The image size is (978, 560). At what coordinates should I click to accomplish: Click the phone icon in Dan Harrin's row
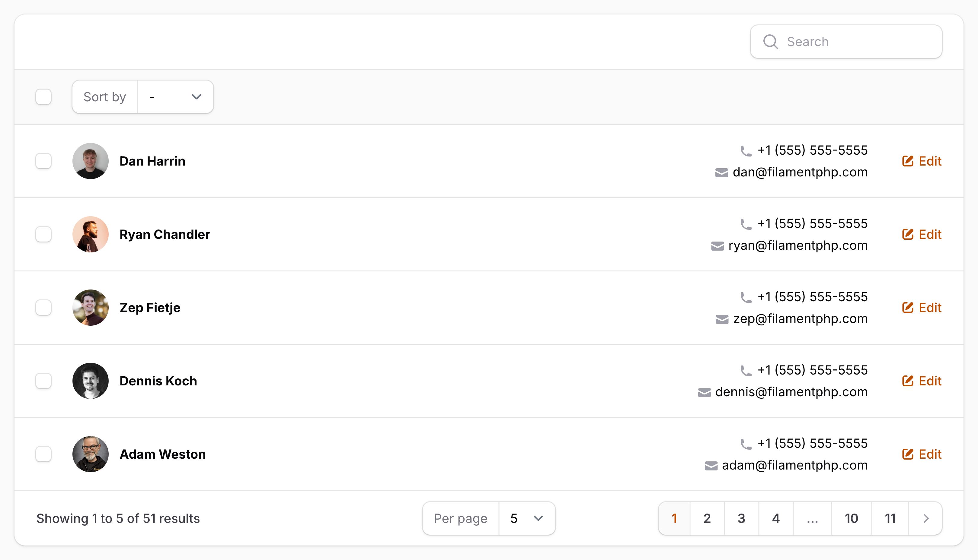coord(746,151)
